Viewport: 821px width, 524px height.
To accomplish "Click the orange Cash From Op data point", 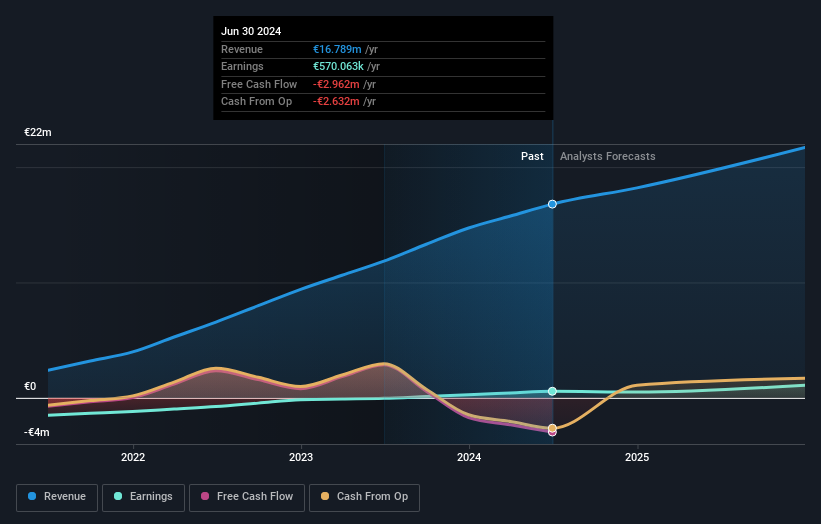I will pos(552,428).
